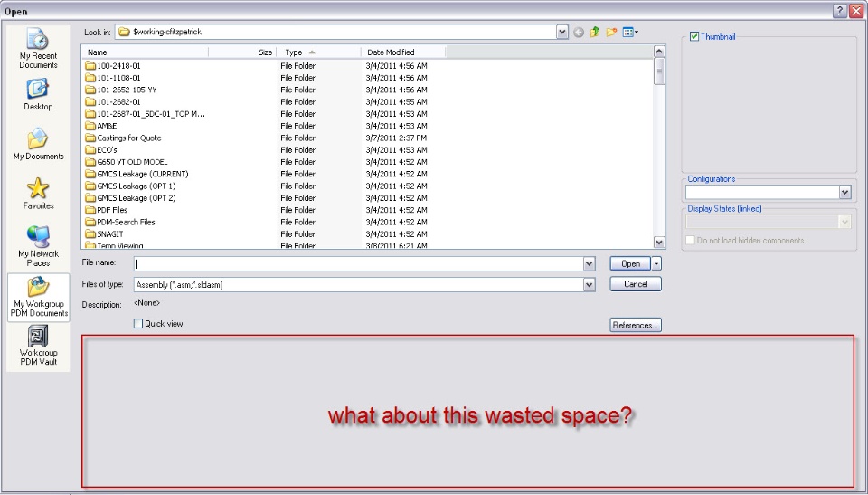
Task: Click into the File name field
Action: coord(358,264)
